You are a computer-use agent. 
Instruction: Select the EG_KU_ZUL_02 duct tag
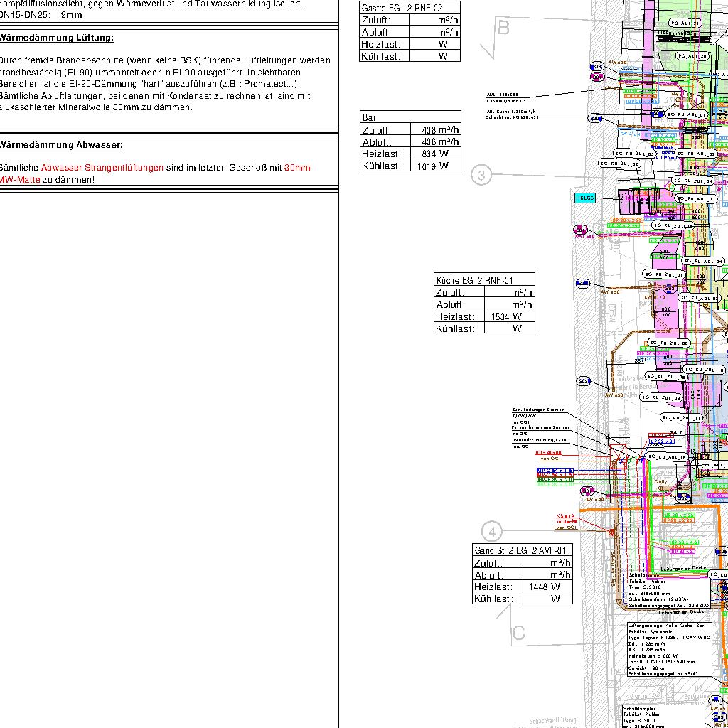pyautogui.click(x=620, y=164)
